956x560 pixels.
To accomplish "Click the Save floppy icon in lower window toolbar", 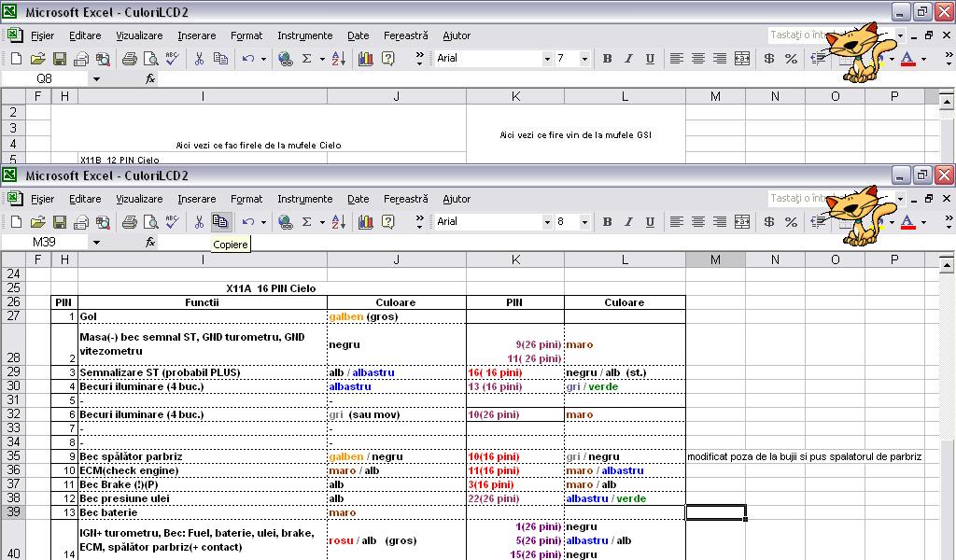I will pyautogui.click(x=59, y=222).
